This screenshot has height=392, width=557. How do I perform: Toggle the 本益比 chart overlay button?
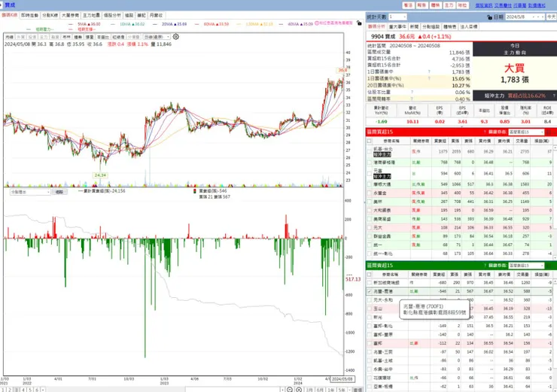pos(103,37)
